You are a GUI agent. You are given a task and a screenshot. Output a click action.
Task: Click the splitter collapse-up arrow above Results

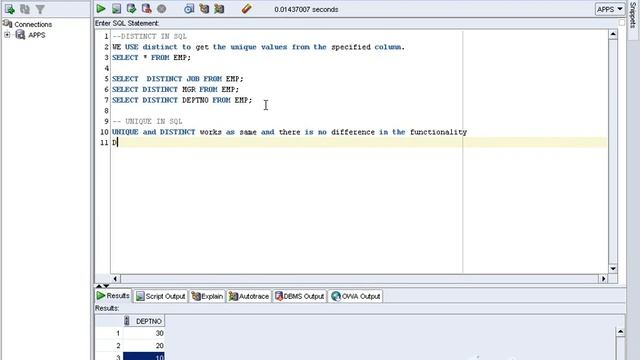coord(99,286)
